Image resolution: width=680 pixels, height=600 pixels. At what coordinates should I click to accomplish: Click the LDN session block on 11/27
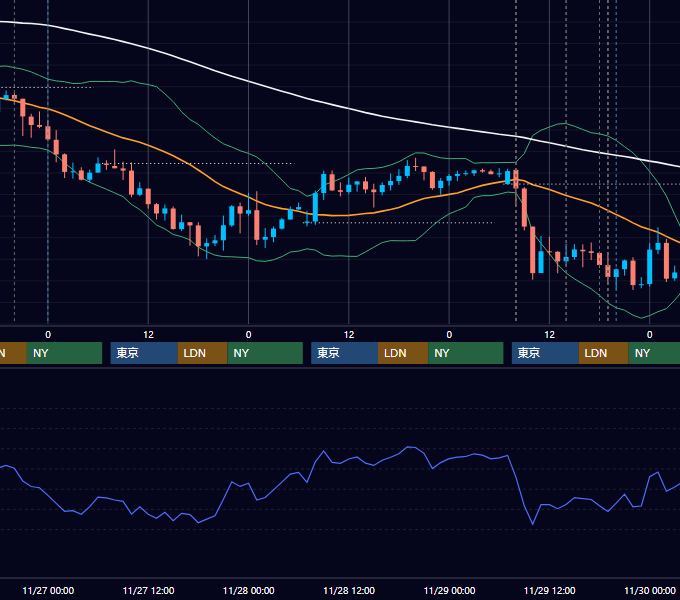click(203, 353)
